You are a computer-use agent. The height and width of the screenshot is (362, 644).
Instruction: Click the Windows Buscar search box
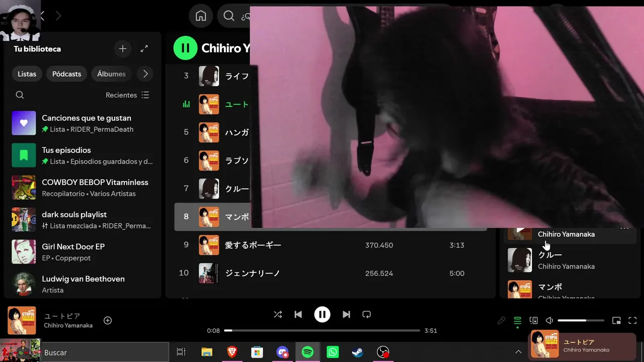point(104,352)
